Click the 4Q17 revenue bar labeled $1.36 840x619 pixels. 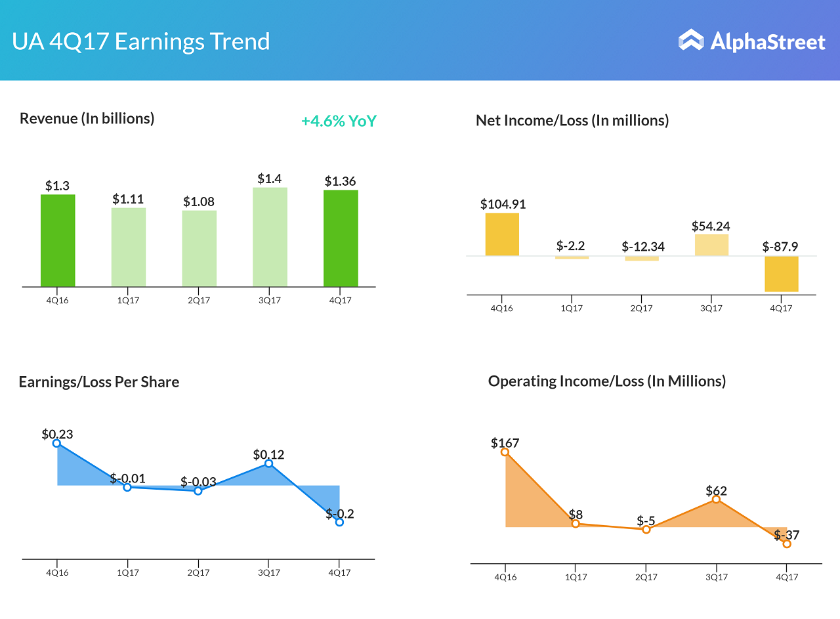coord(341,238)
